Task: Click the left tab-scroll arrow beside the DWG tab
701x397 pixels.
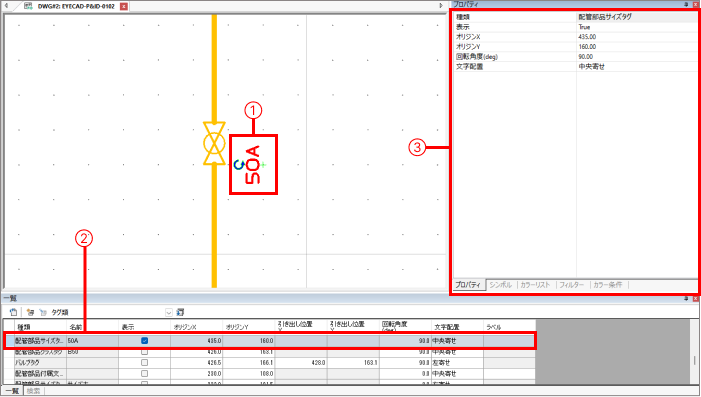Action: coord(6,6)
